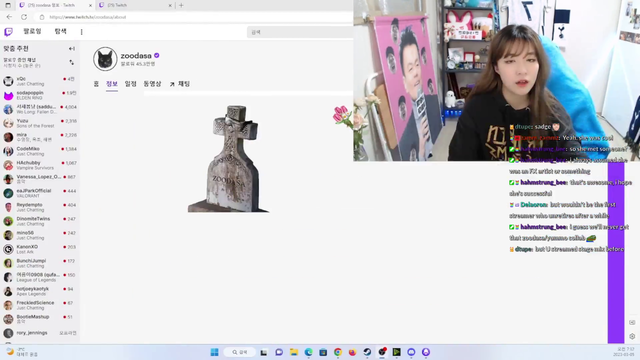Click KanonXO's round avatar icon
Viewport: 640px width, 360px height.
point(8,249)
